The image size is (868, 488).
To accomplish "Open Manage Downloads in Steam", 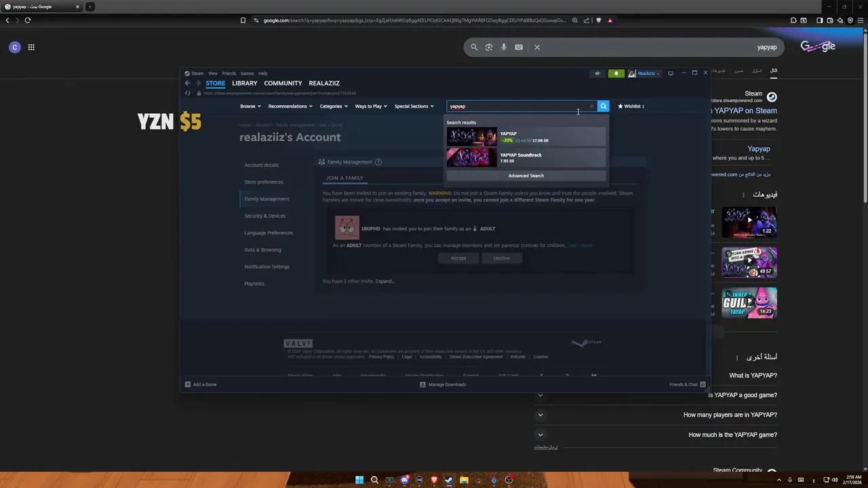I will click(x=443, y=384).
